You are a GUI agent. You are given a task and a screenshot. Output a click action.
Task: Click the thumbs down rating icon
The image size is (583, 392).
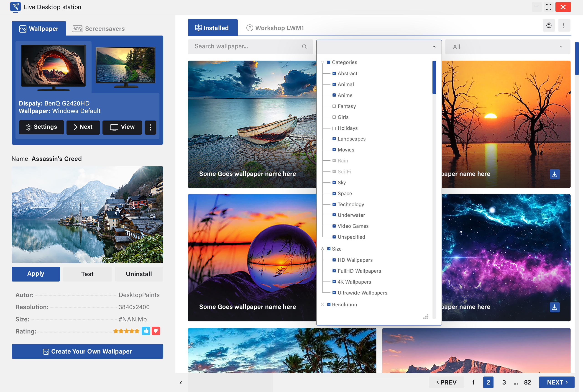click(156, 331)
